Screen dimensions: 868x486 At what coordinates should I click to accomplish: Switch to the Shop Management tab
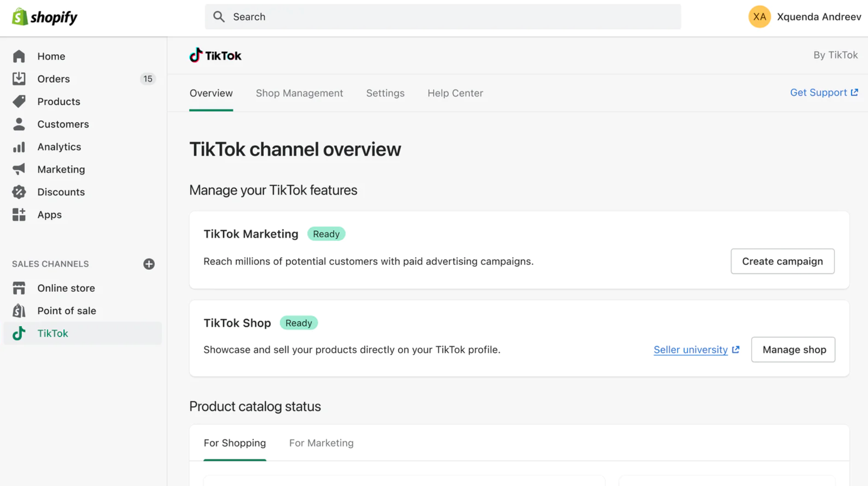(299, 93)
